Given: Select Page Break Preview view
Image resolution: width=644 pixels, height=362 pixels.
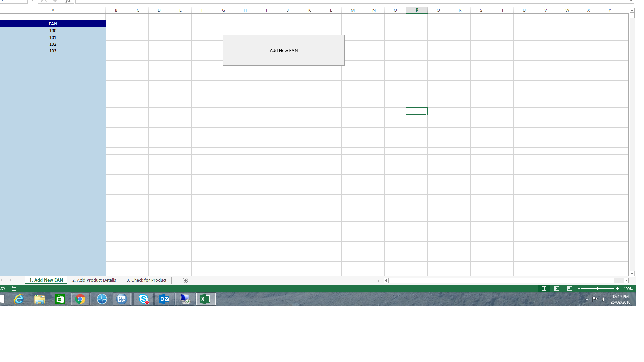Looking at the screenshot, I should click(569, 288).
